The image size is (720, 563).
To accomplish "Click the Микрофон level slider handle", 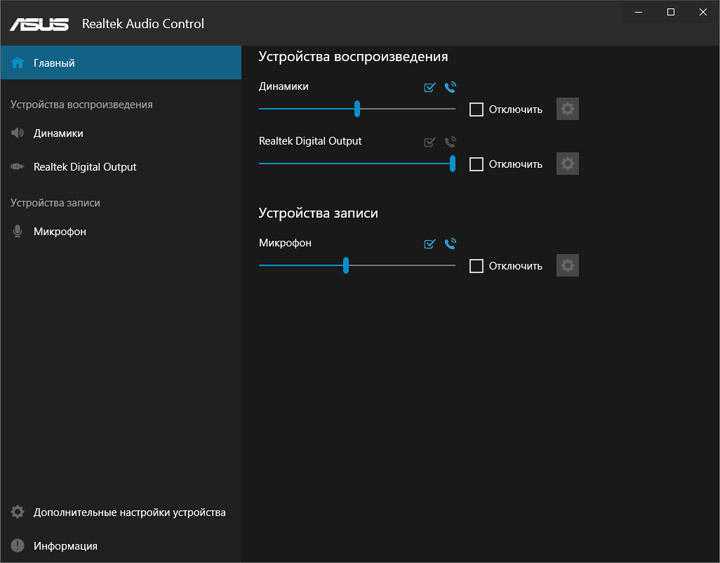I will pyautogui.click(x=346, y=266).
